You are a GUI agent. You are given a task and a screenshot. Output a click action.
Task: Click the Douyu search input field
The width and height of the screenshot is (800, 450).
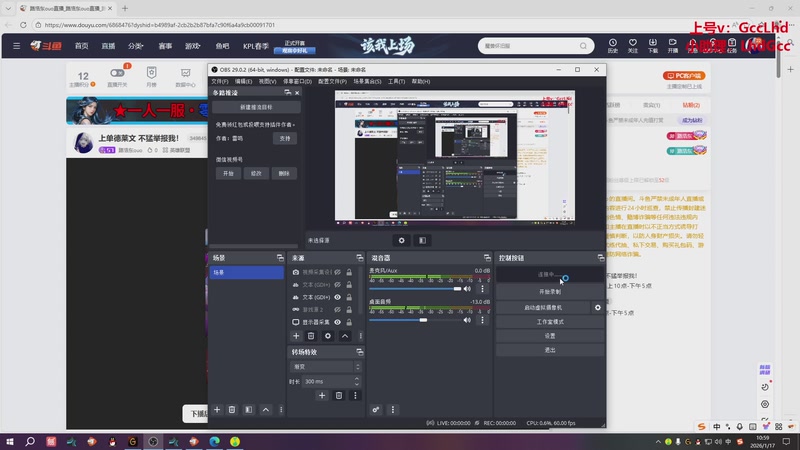point(528,46)
